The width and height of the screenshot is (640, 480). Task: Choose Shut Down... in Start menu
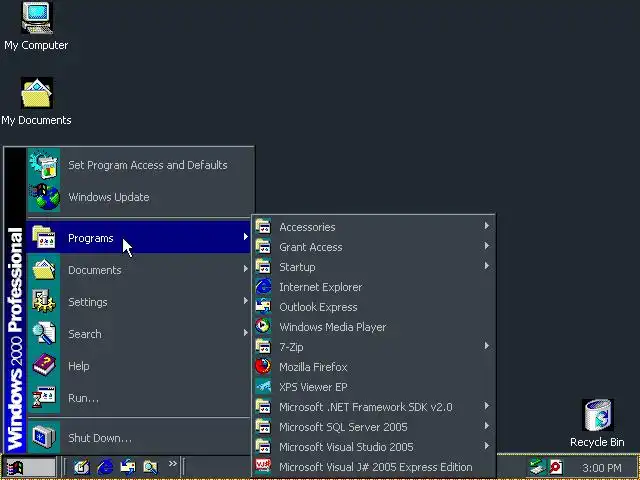[x=139, y=438]
